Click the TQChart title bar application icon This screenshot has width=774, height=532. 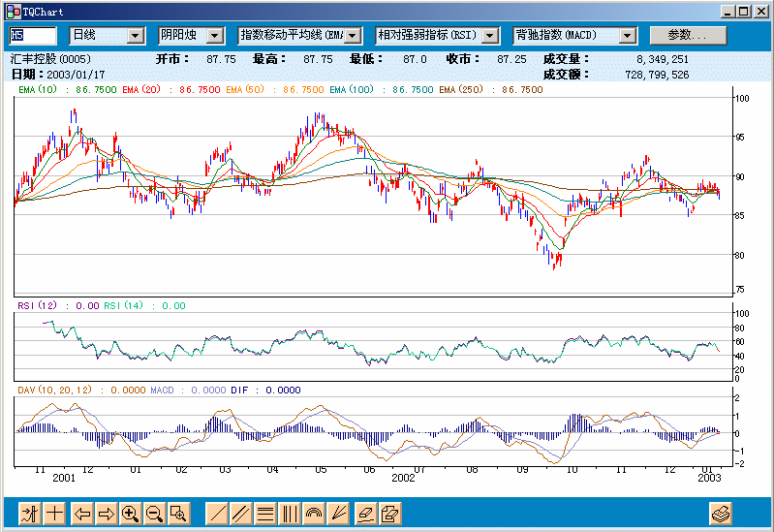14,12
